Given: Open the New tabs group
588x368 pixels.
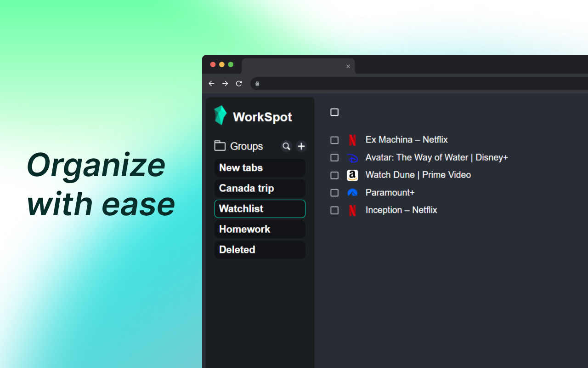Looking at the screenshot, I should click(260, 168).
